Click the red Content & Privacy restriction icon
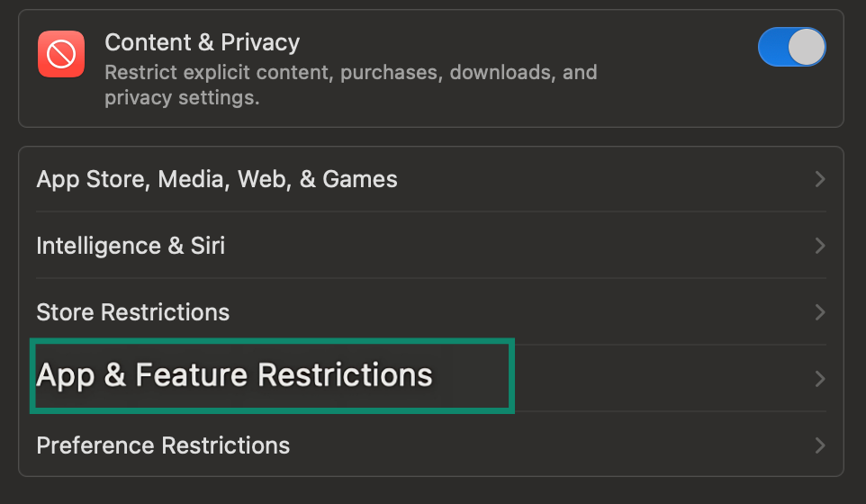The image size is (866, 504). 61,54
